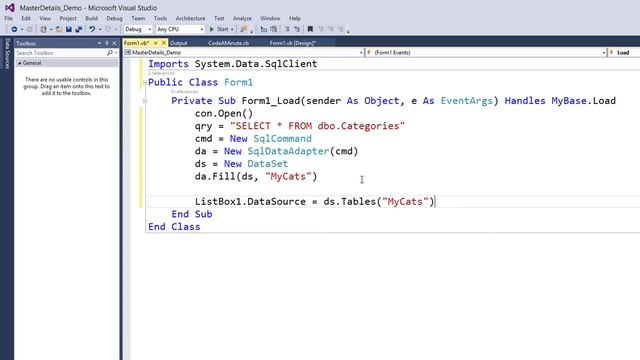Save the current file with Save icon
The image size is (640, 360).
(69, 29)
